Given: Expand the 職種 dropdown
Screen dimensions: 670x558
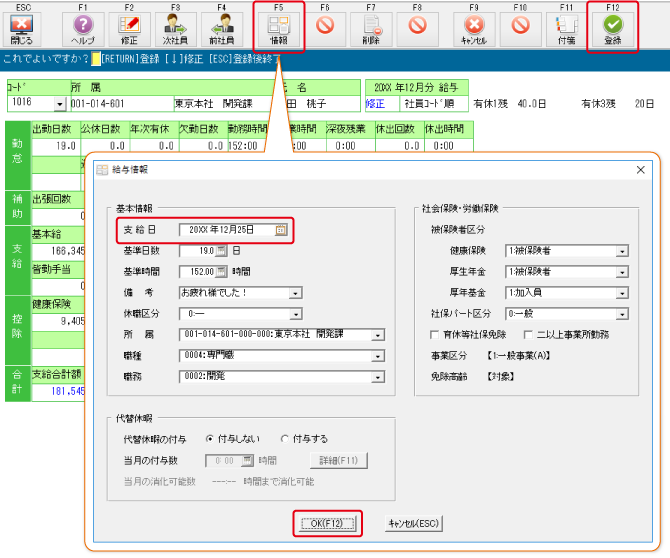Looking at the screenshot, I should 378,356.
